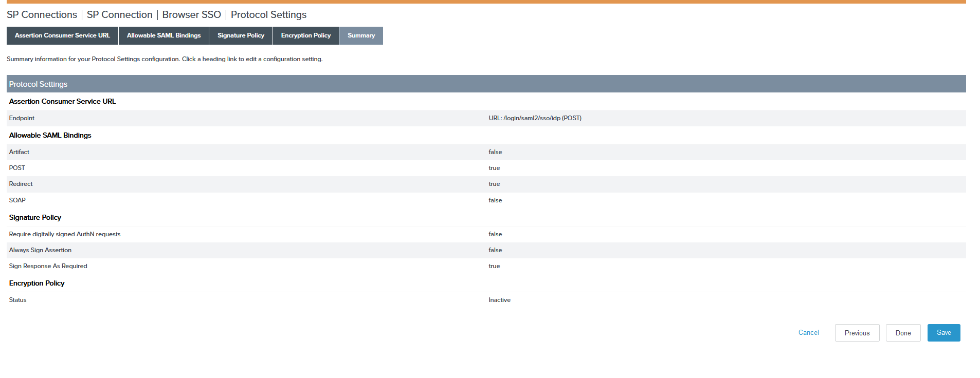980x378 pixels.
Task: Click false value for Require digitally signed AuthN
Action: point(495,234)
